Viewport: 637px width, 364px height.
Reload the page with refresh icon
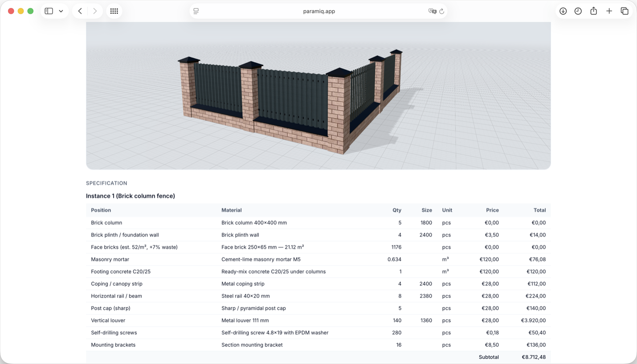pos(441,11)
